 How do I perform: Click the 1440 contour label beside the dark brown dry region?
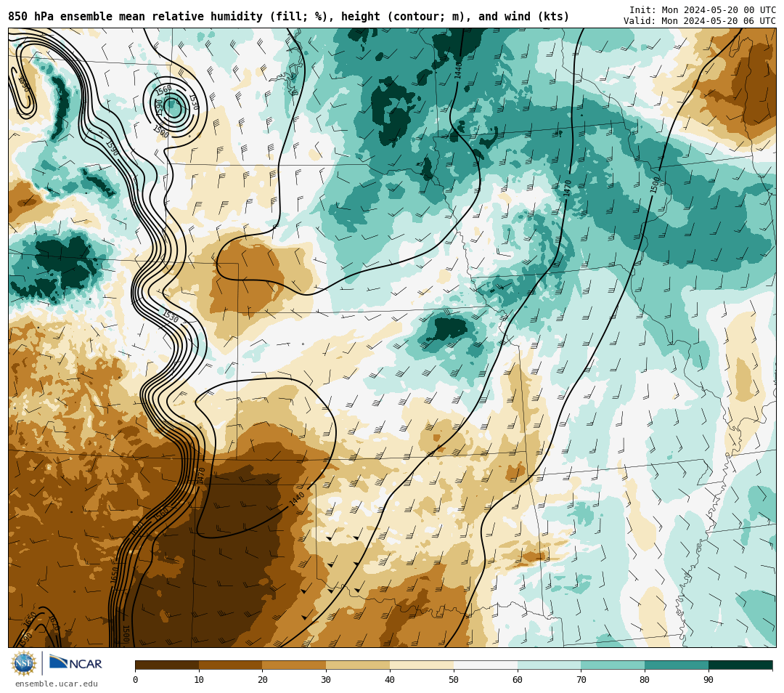[x=296, y=499]
